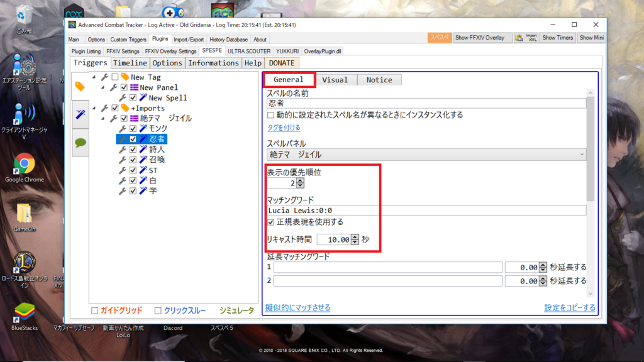The image size is (644, 362).
Task: Uncheck the モンク spell checkbox
Action: [x=133, y=129]
